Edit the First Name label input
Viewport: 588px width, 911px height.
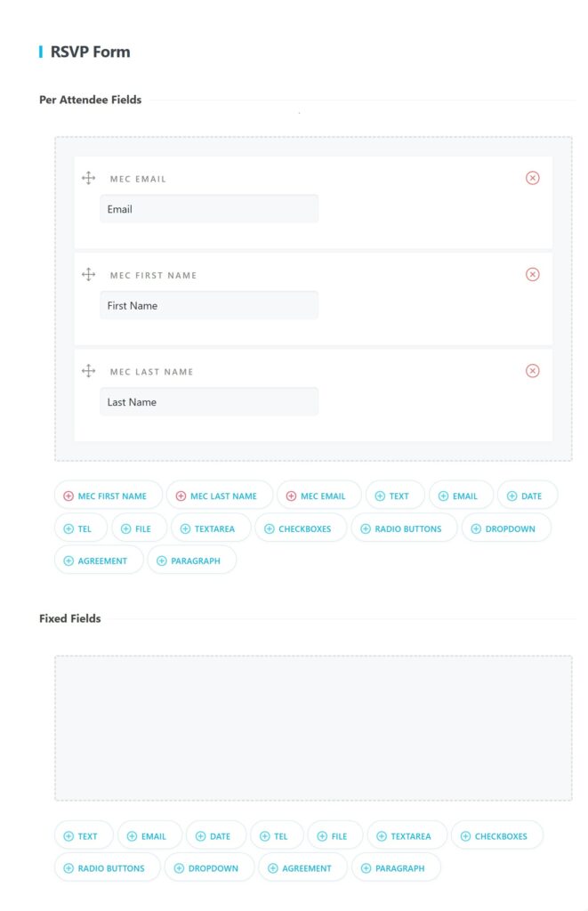[x=209, y=305]
